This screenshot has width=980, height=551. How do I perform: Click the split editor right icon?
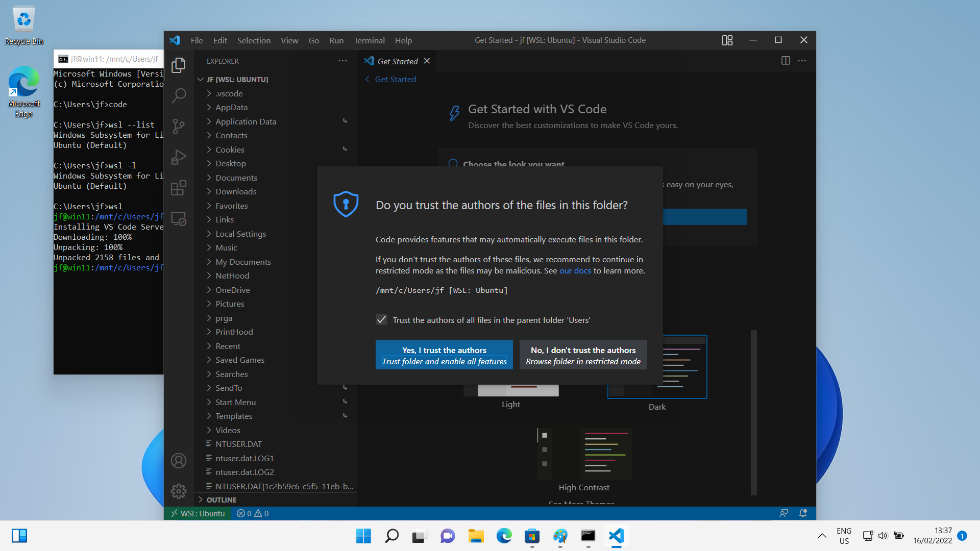coord(786,61)
